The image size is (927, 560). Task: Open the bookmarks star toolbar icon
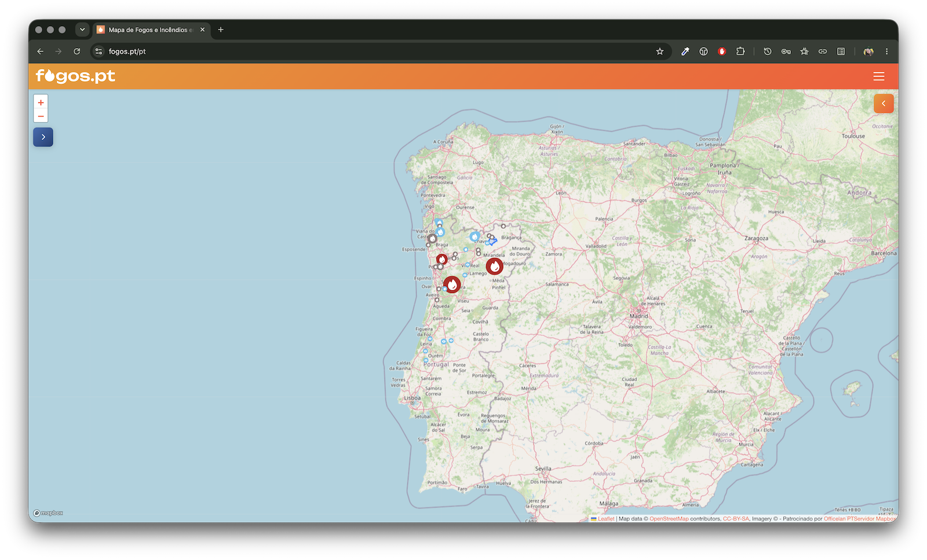(804, 52)
